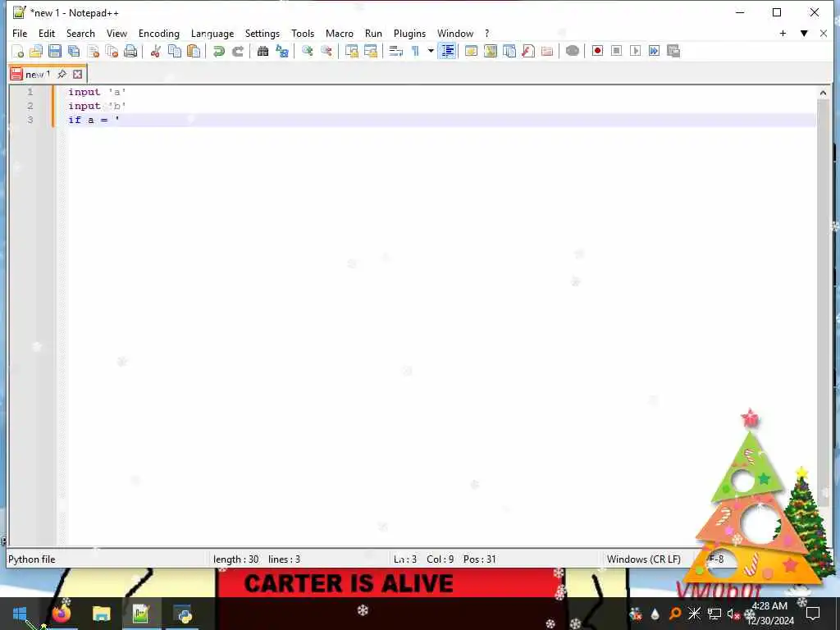Open the File menu

coord(20,33)
